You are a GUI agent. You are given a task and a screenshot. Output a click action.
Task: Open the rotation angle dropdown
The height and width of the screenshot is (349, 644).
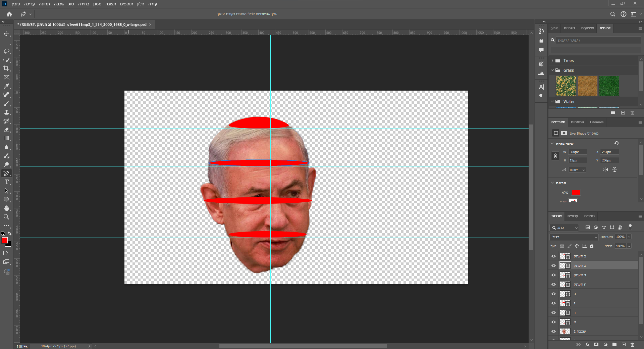coord(584,170)
